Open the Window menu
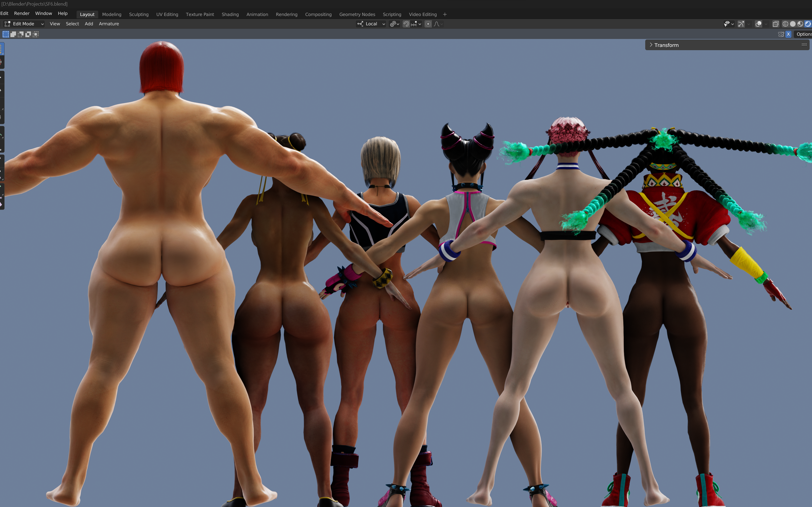 pyautogui.click(x=43, y=13)
